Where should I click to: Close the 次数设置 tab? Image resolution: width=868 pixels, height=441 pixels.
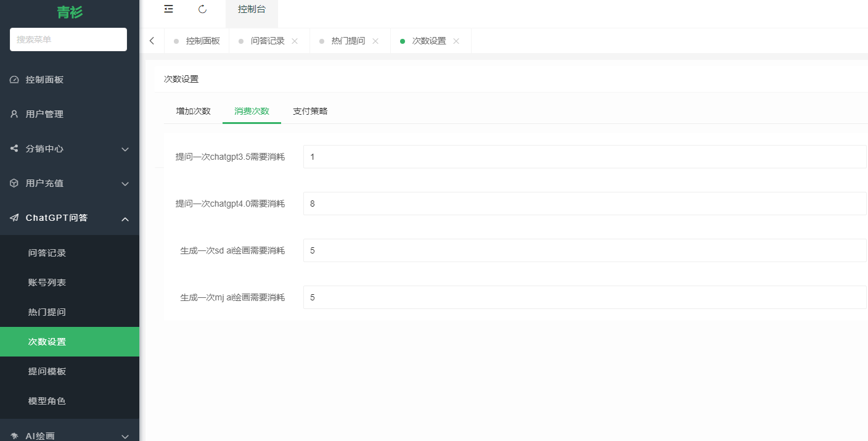(456, 41)
